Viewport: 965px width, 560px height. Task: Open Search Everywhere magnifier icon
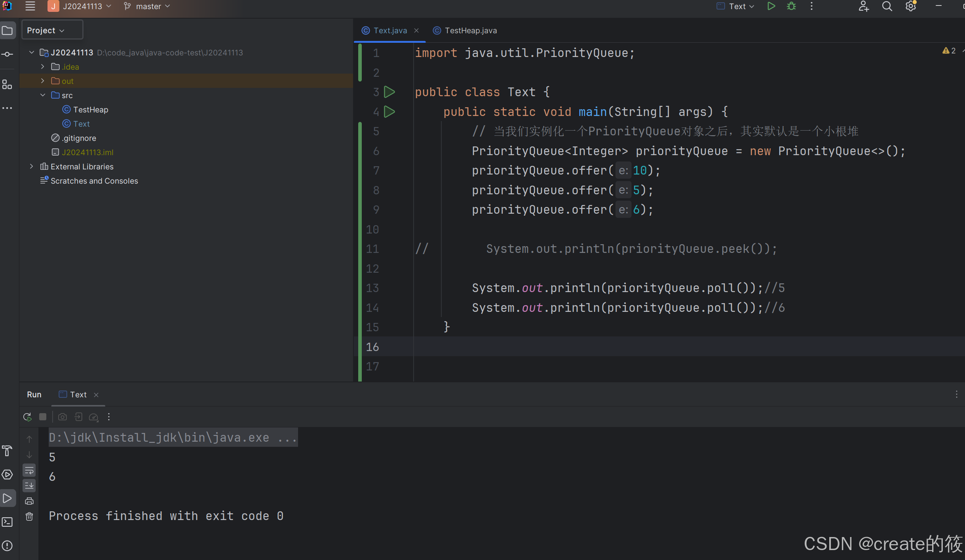(x=887, y=6)
